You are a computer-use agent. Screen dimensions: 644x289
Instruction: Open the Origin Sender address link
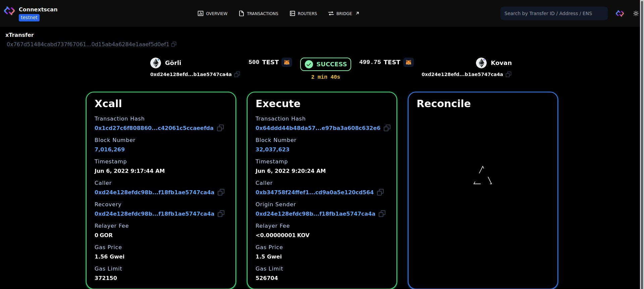[315, 214]
